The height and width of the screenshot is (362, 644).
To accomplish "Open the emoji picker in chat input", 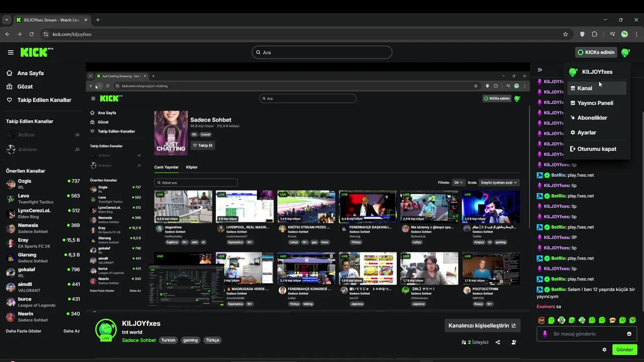I will (629, 334).
